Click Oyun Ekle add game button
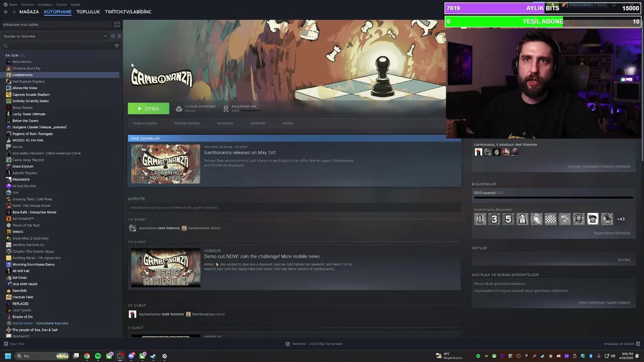Image resolution: width=644 pixels, height=362 pixels. coord(14,344)
